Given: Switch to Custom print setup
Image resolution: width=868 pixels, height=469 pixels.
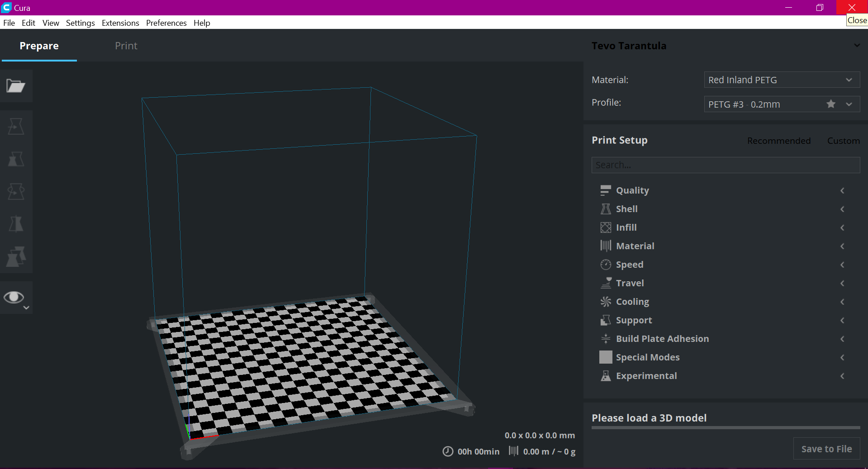Looking at the screenshot, I should pos(843,141).
